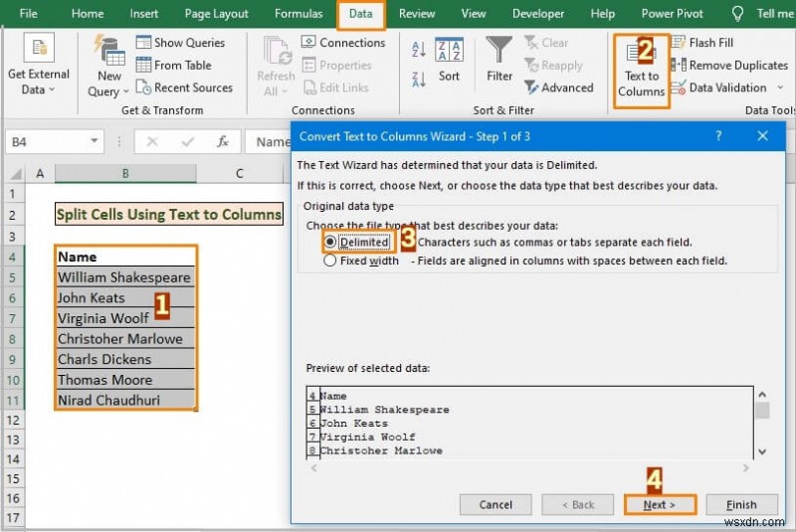Select cell Thomas Moore
Screen dimensions: 796x532
coord(125,380)
